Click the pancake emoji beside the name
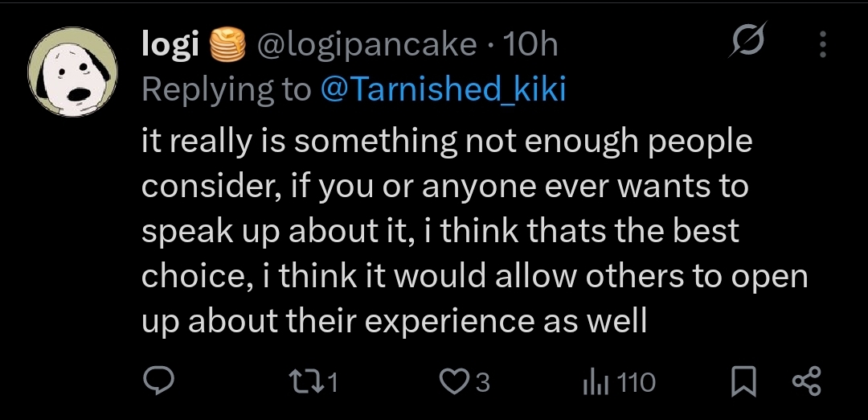868x420 pixels. pos(227,45)
